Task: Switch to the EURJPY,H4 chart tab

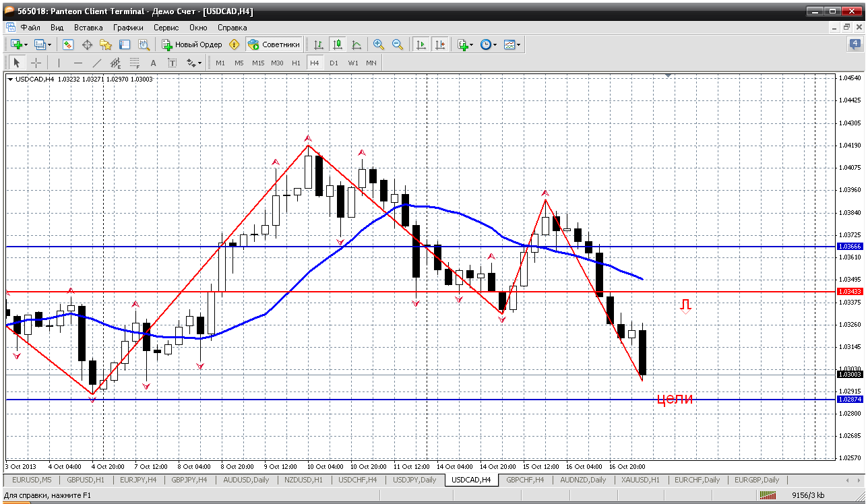Action: tap(137, 480)
